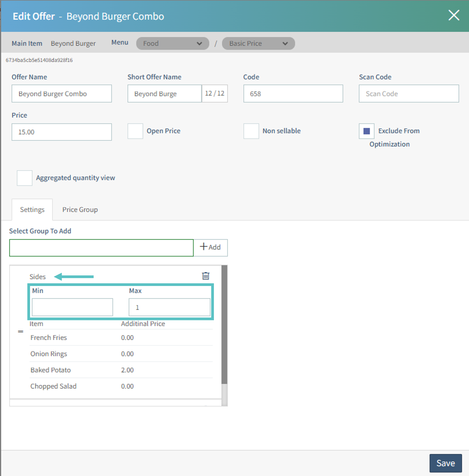This screenshot has height=476, width=469.
Task: Click the groups list scrollbar
Action: pyautogui.click(x=224, y=325)
